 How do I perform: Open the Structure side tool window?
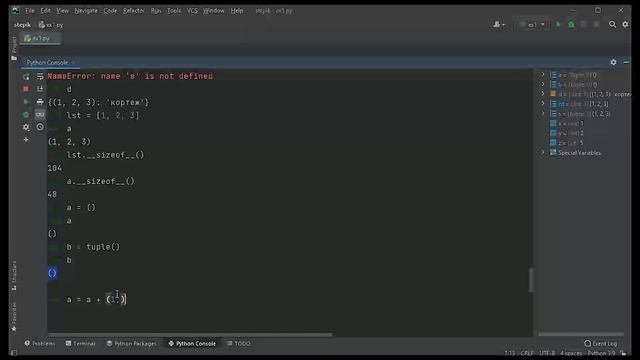[x=14, y=276]
